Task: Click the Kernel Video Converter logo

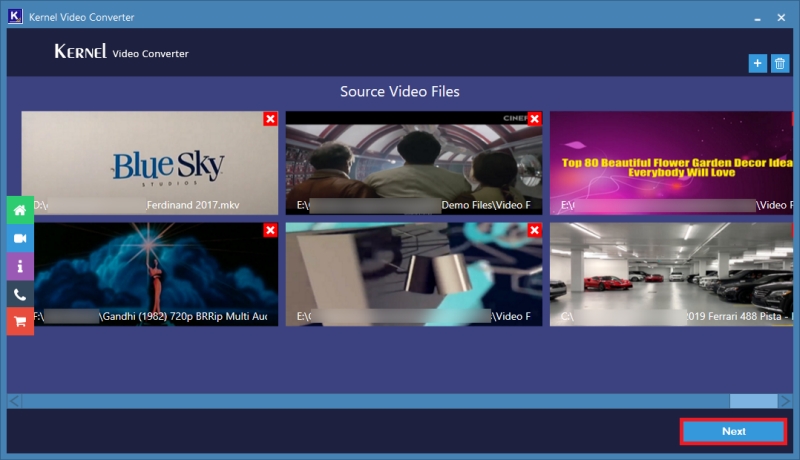Action: click(x=121, y=52)
